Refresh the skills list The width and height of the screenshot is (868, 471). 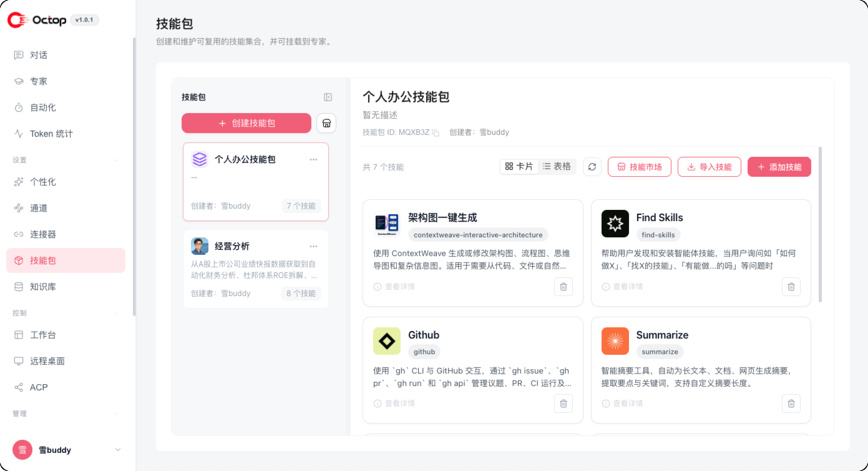click(592, 167)
